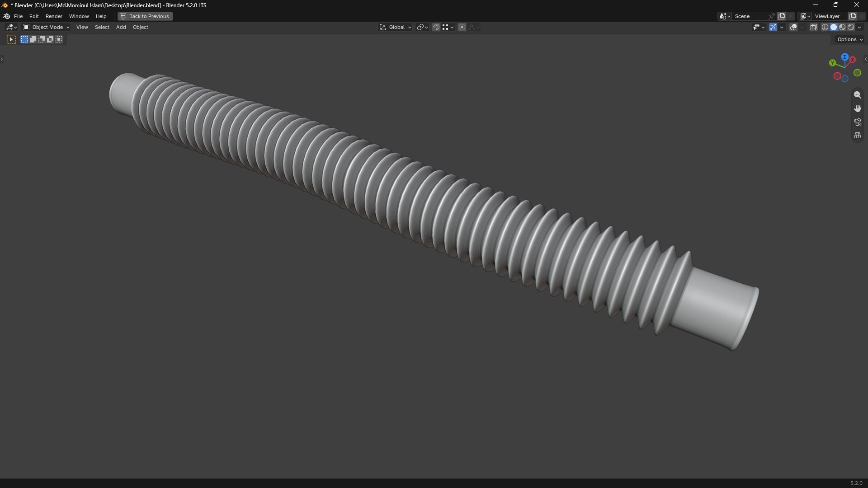Click the hand pan view icon
The height and width of the screenshot is (488, 868).
click(x=857, y=108)
